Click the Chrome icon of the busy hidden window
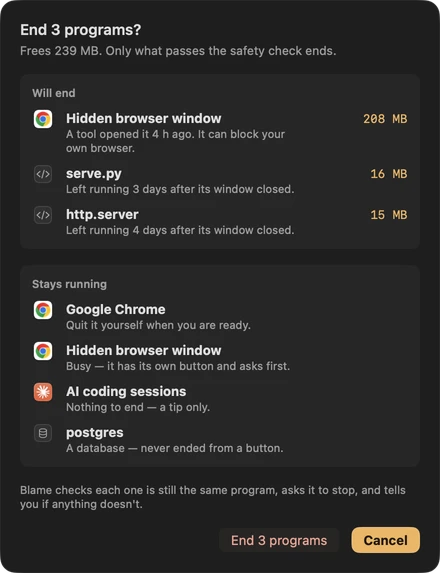Screen dimensions: 440x573 click(43, 351)
